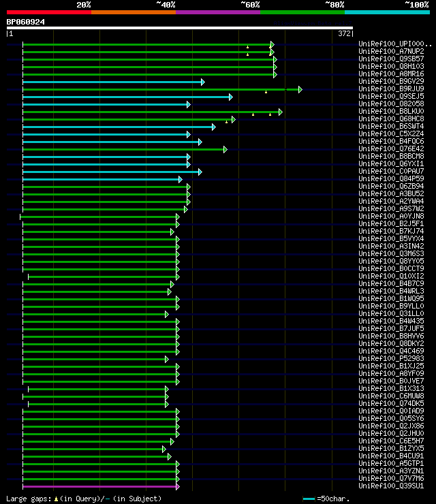Viewport: 436px width, 504px height.
Task: Open the UniRef100_B8LKU0 entry
Action: point(391,111)
